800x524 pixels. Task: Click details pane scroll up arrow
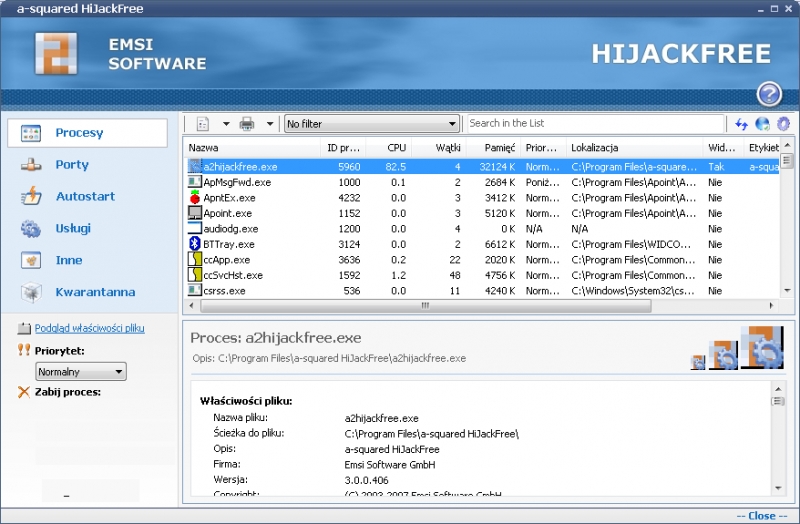(778, 389)
